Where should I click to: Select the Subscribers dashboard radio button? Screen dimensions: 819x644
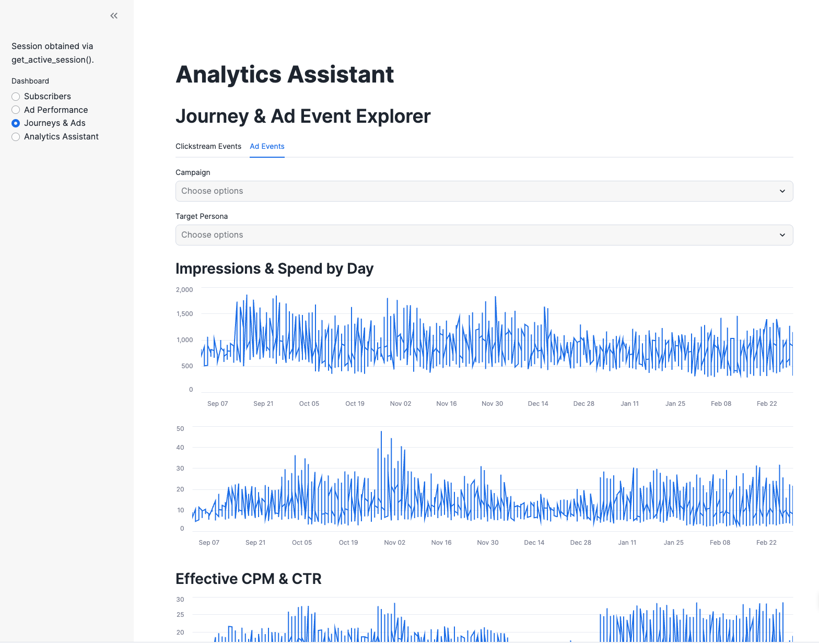coord(16,97)
